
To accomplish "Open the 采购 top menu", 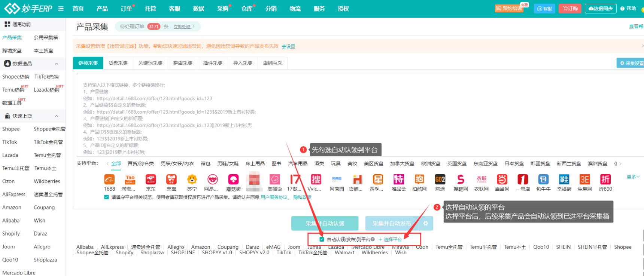I will point(223,9).
